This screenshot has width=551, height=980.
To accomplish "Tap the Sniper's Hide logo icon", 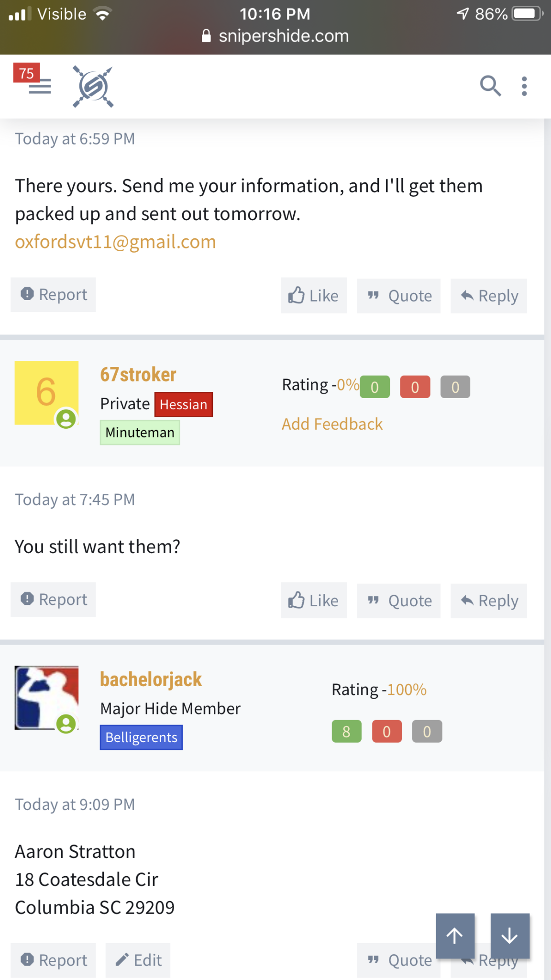I will pos(93,87).
